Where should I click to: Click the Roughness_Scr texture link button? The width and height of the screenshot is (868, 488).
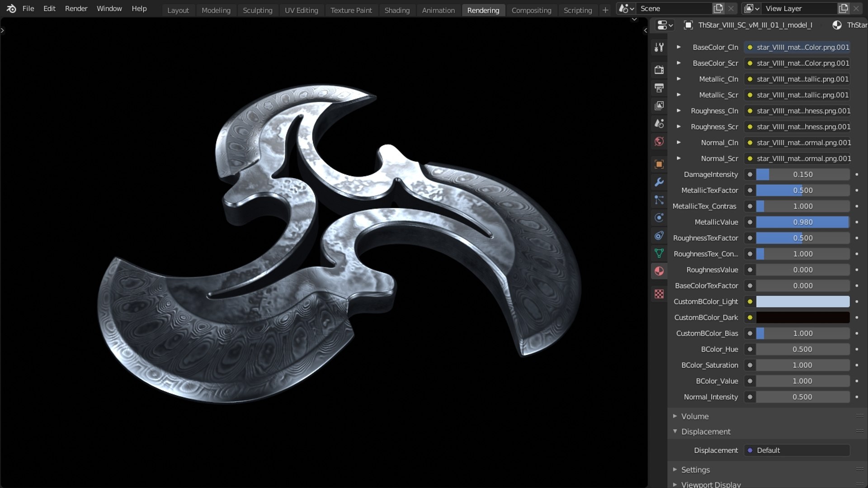(x=797, y=127)
